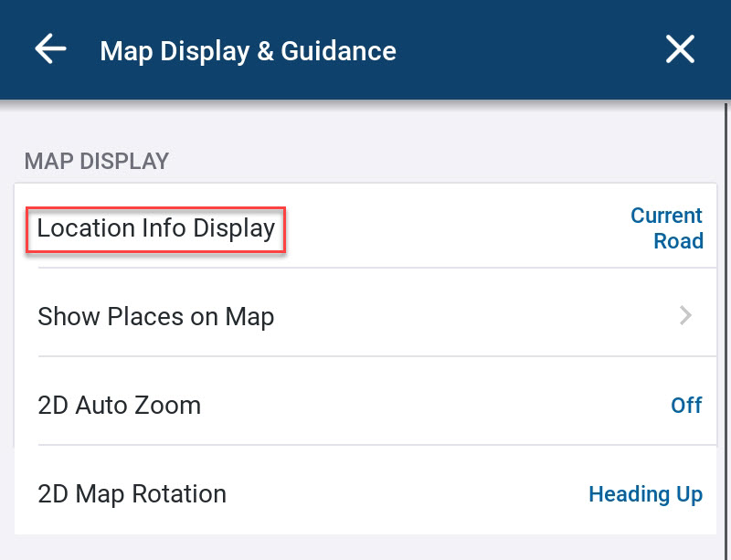
Task: Change the Heading Up rotation value
Action: [x=645, y=494]
